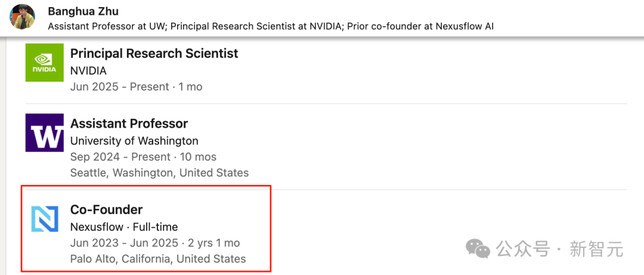
Task: Click the Palo Alto, California location text
Action: (158, 258)
